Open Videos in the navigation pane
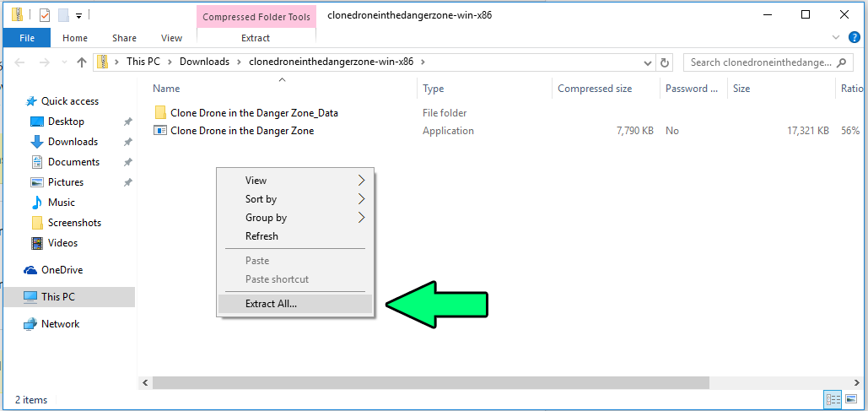Image resolution: width=868 pixels, height=411 pixels. click(x=62, y=242)
